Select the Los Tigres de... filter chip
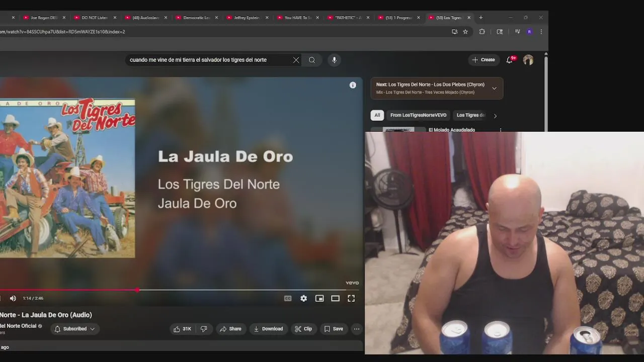This screenshot has width=644, height=362. (470, 115)
